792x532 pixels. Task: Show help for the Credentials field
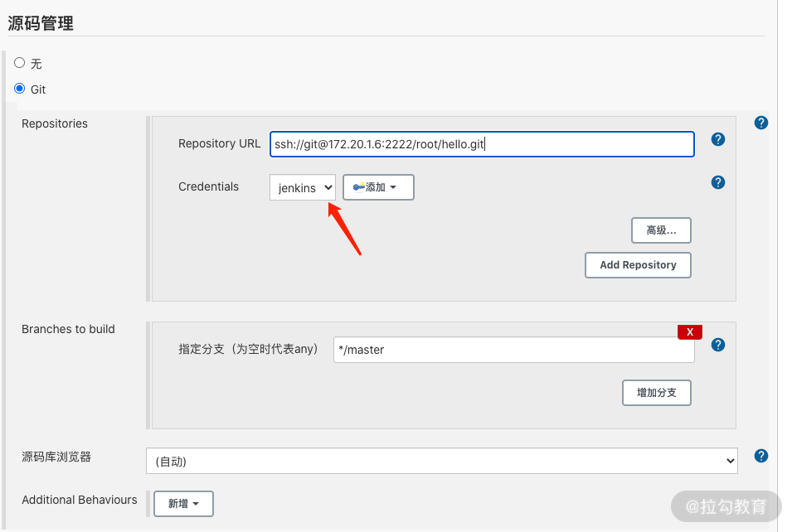click(718, 182)
